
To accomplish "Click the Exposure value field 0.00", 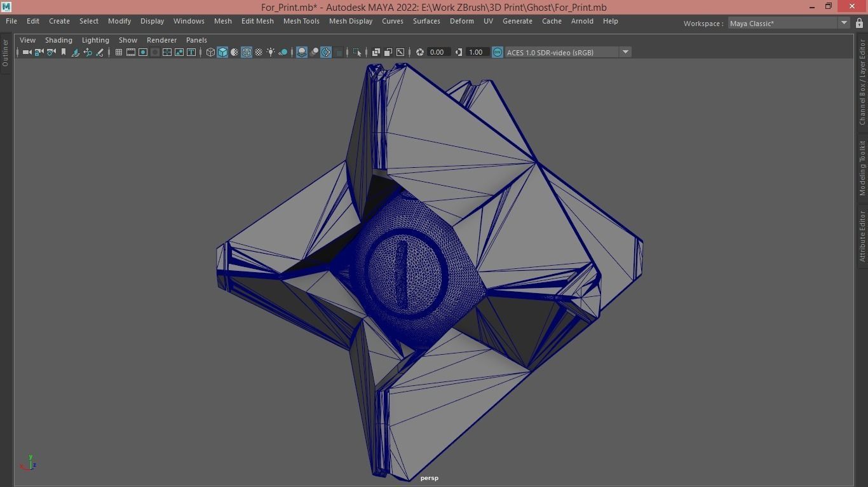I will coord(438,52).
